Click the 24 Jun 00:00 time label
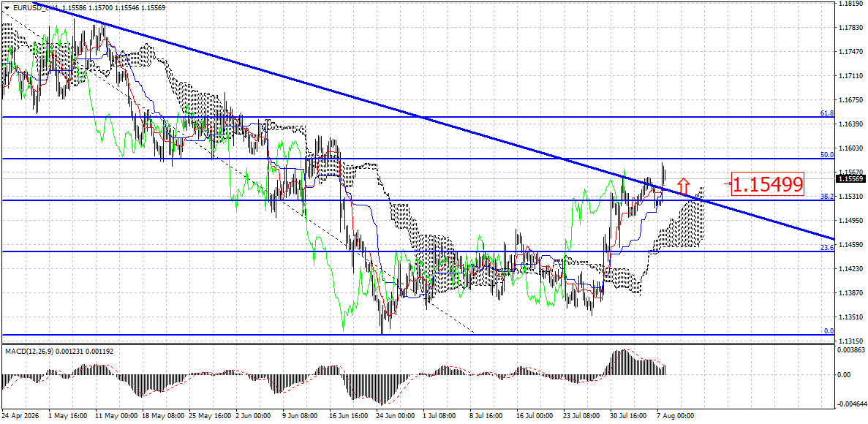Screen dimensions: 868x424 coord(394,414)
